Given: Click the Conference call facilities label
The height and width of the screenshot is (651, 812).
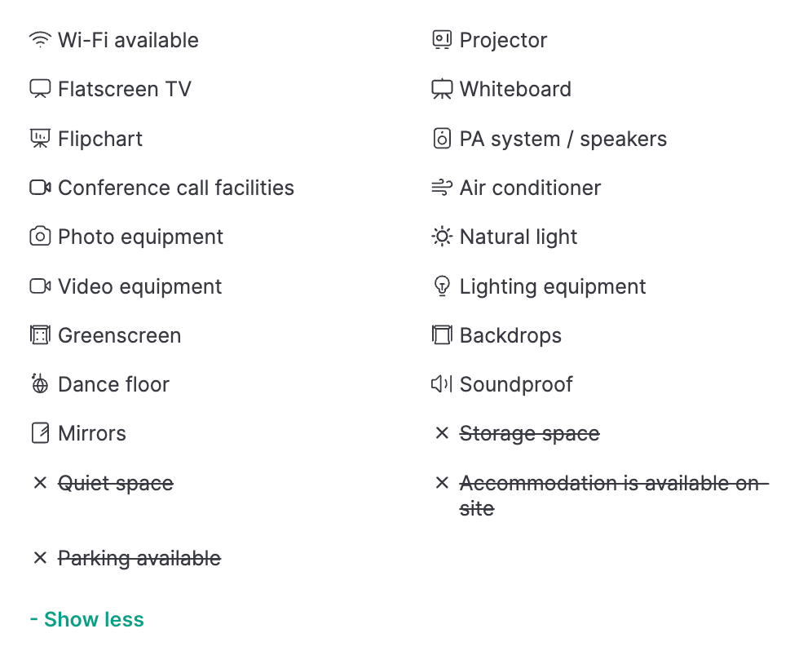Looking at the screenshot, I should 176,188.
